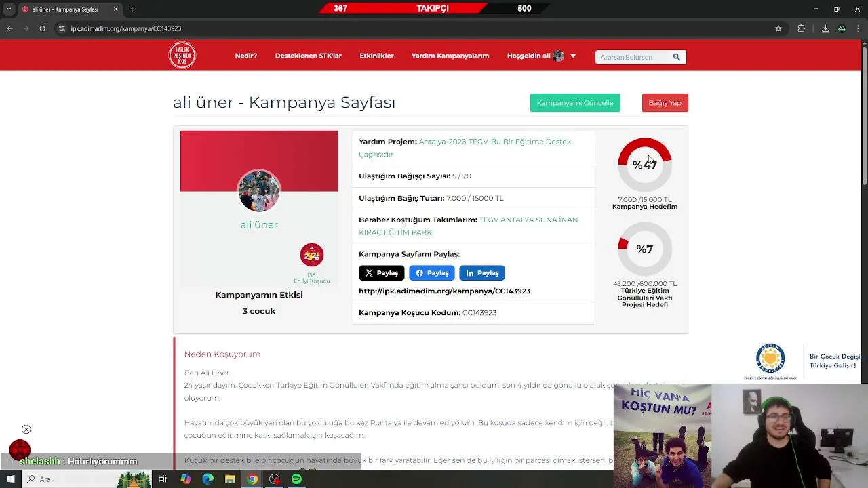Viewport: 868px width, 488px height.
Task: Click the %47 Kampanya Hedefim progress ring
Action: point(645,165)
